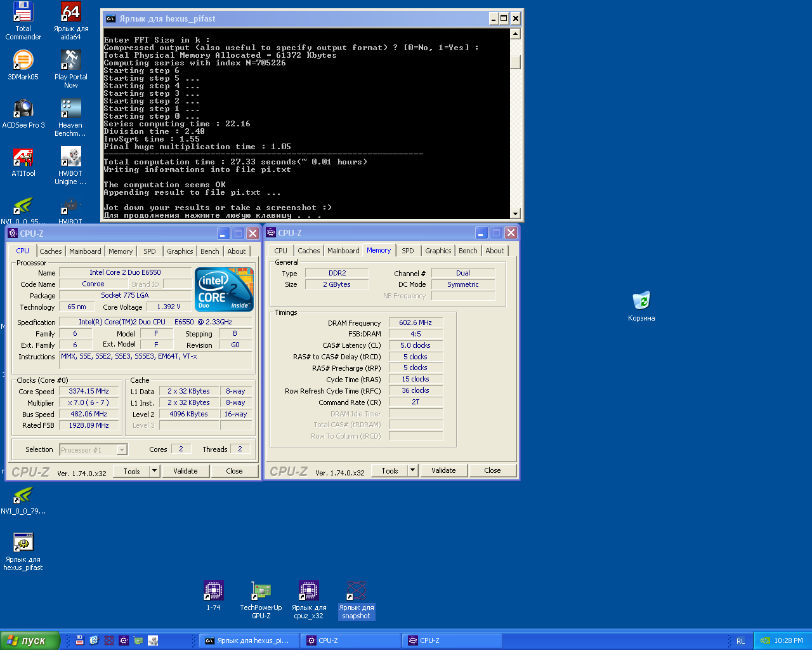Click the Internet Explorer quick launch icon
The image size is (812, 650).
[95, 640]
